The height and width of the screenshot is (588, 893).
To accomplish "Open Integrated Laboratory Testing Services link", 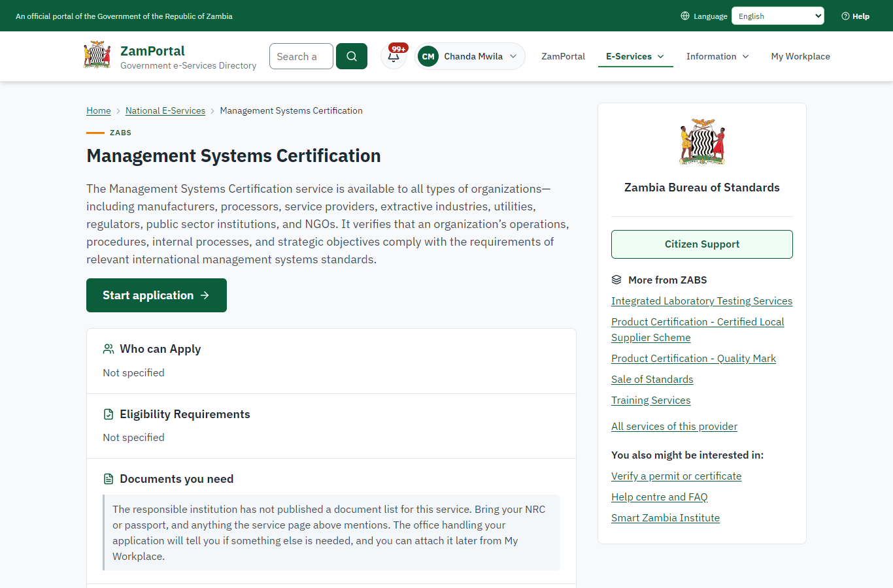I will pos(701,301).
